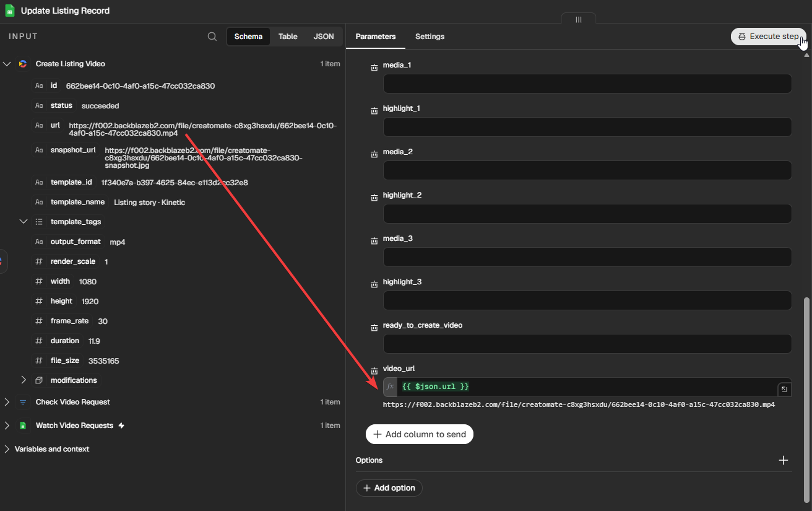
Task: Click the Options section label
Action: [369, 460]
